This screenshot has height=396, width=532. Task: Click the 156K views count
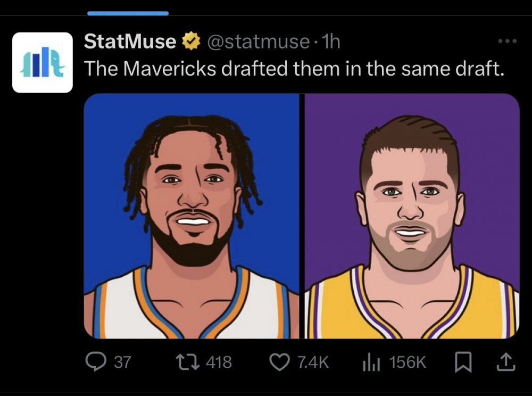[408, 362]
